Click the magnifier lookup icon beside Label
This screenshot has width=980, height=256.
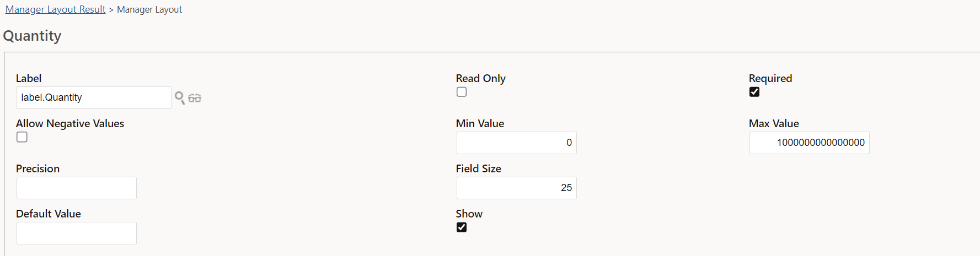[180, 98]
